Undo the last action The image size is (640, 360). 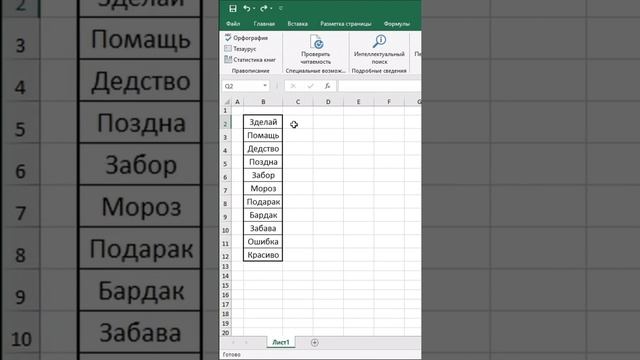tap(247, 9)
